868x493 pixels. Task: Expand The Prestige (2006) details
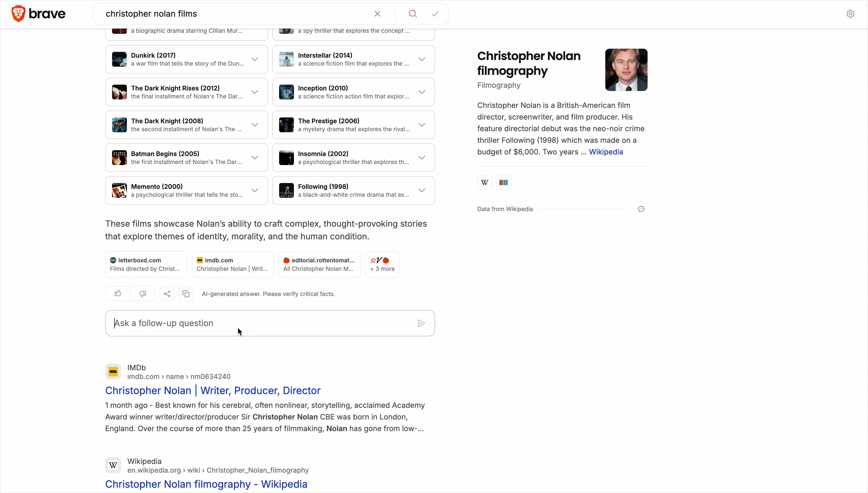(x=422, y=125)
